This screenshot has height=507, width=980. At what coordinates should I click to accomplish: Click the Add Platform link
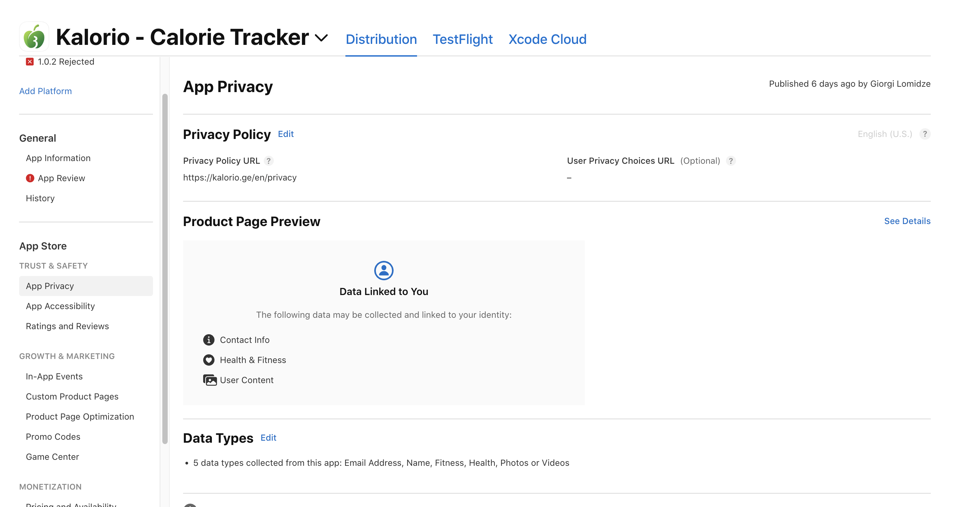(x=45, y=91)
